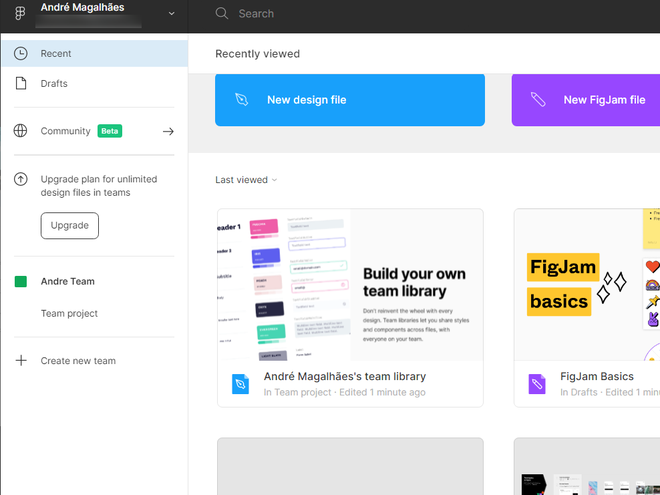Viewport: 660px width, 495px height.
Task: Open Team project in sidebar
Action: (x=69, y=313)
